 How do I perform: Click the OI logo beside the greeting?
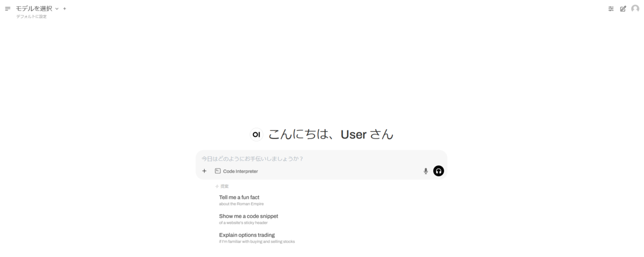257,135
